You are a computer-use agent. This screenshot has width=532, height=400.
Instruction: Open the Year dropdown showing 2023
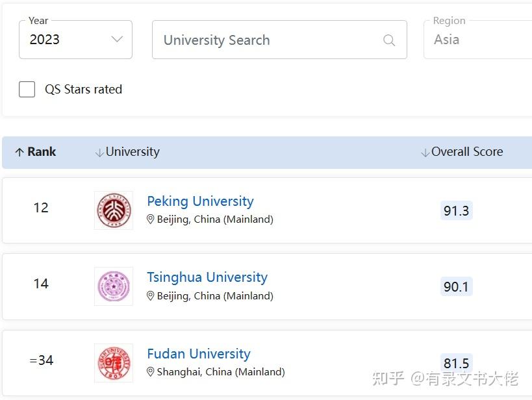75,40
